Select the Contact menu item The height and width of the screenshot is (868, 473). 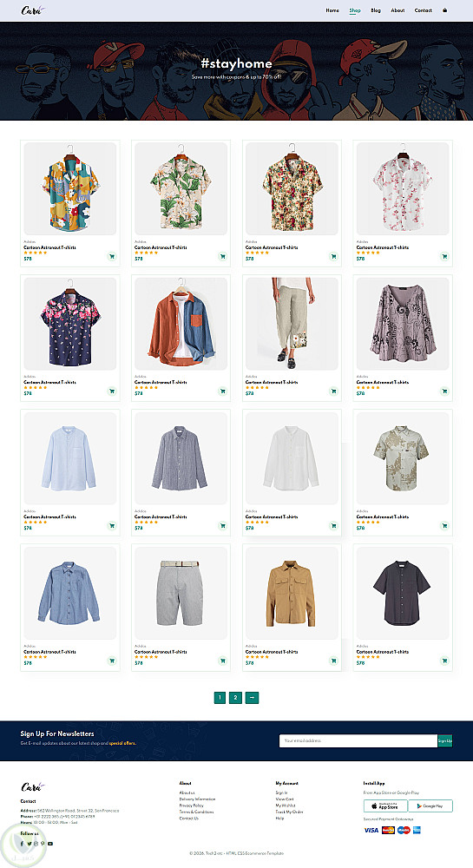coord(424,10)
